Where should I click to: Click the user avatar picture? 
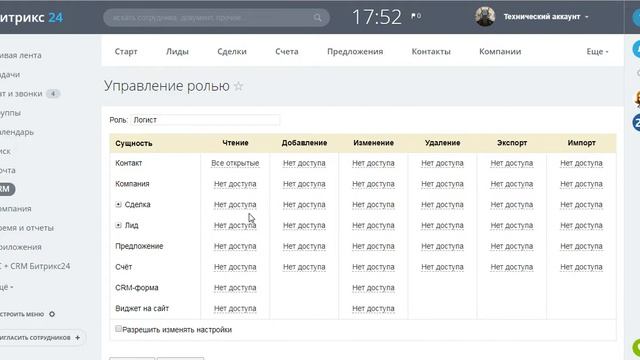coord(485,17)
